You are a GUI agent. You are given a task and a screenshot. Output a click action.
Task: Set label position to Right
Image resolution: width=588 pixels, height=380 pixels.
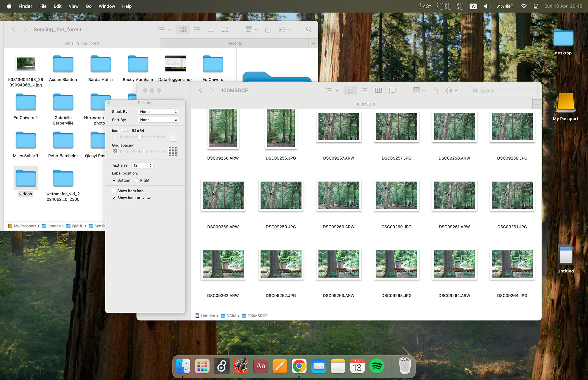click(137, 180)
